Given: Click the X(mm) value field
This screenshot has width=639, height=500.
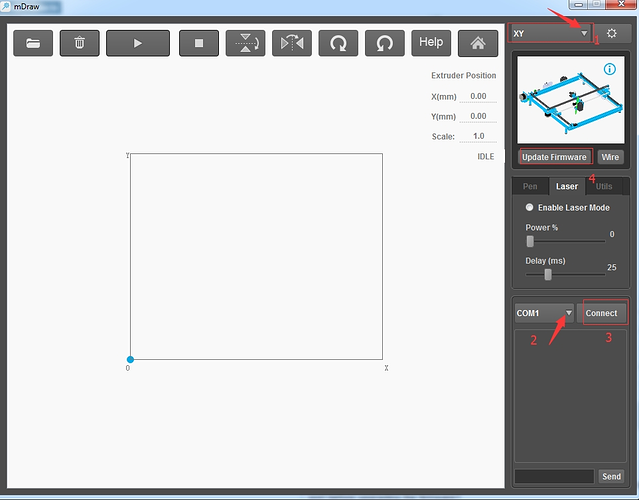Looking at the screenshot, I should click(478, 96).
